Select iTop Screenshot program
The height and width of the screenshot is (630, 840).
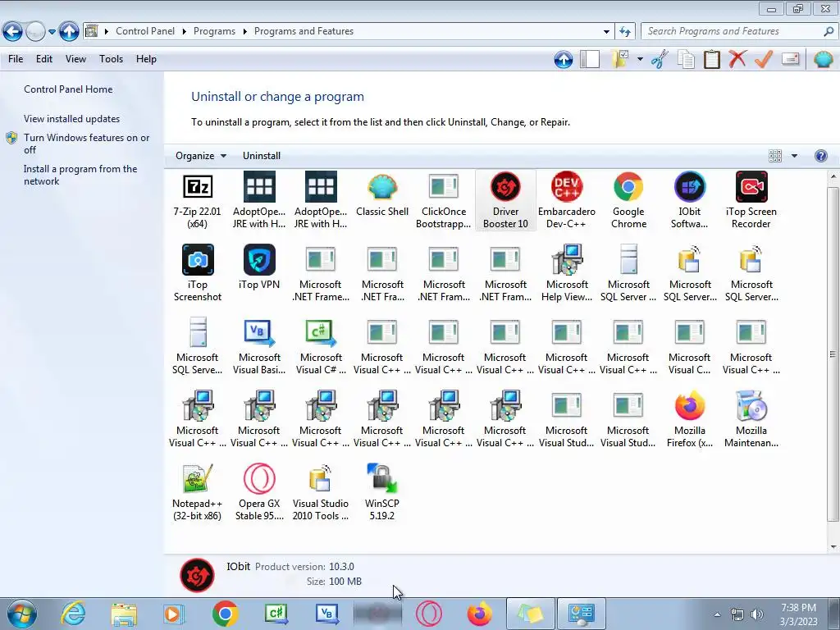point(197,272)
